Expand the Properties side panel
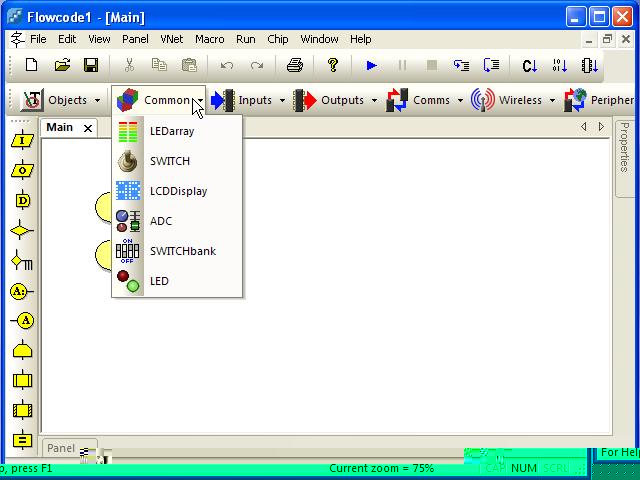This screenshot has width=640, height=480. 624,158
